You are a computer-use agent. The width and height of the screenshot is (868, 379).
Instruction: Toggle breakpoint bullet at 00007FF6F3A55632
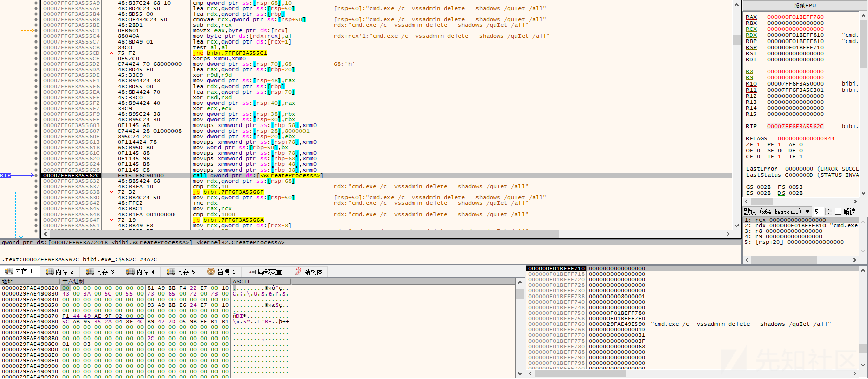(36, 181)
